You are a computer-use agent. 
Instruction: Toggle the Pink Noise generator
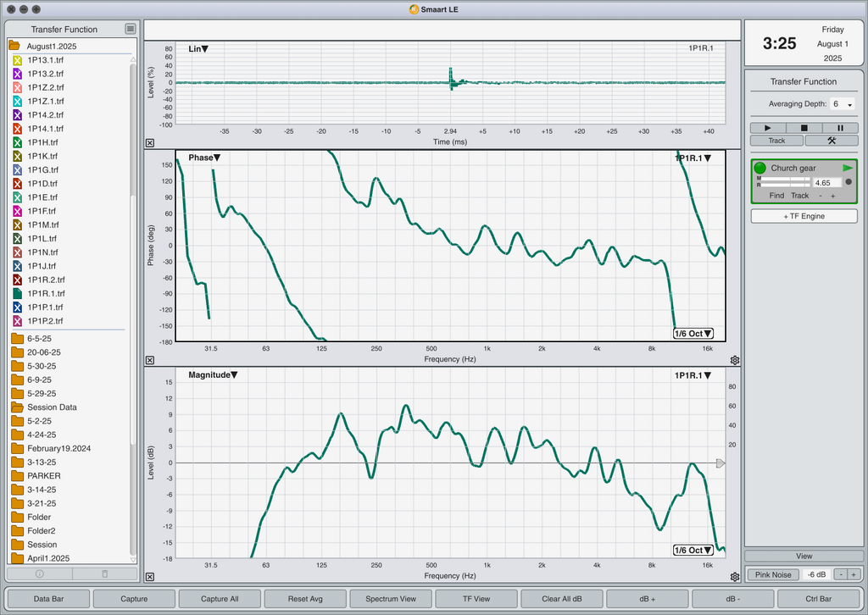click(x=772, y=575)
